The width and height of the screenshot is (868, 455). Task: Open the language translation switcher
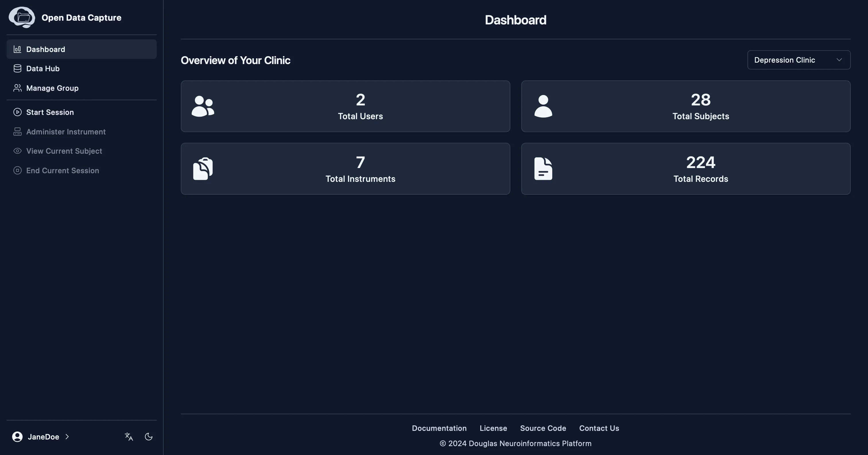(x=129, y=437)
